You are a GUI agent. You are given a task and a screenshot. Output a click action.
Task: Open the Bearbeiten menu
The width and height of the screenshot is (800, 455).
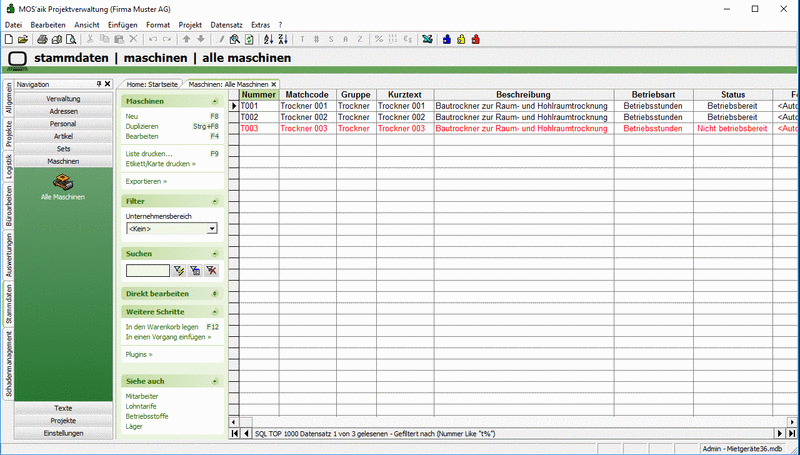[x=48, y=24]
